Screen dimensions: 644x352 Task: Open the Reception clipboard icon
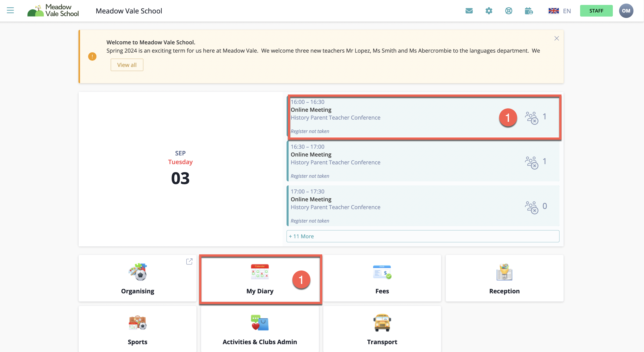[504, 272]
